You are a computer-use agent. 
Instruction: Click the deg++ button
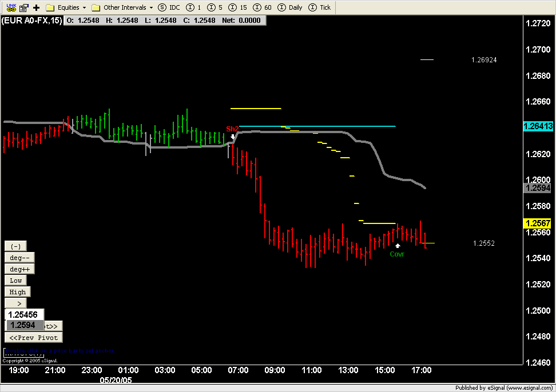point(19,269)
